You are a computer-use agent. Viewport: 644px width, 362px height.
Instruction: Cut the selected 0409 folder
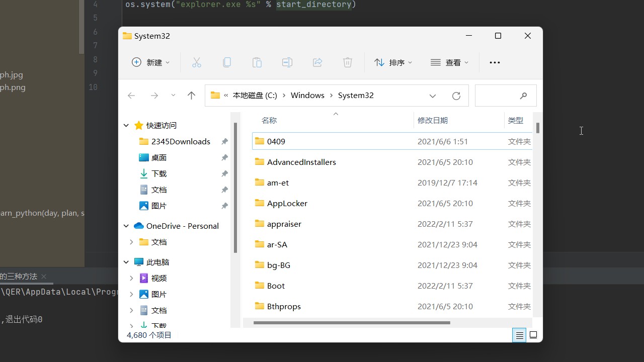tap(196, 62)
